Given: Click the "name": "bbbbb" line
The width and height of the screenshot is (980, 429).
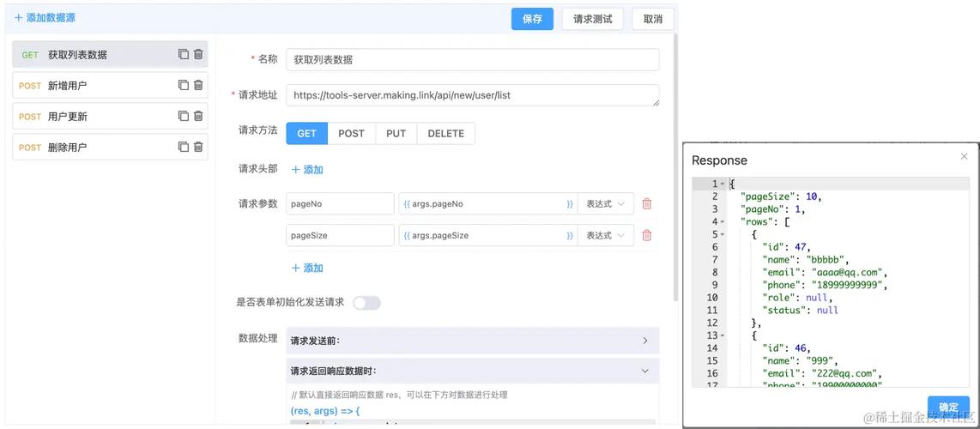Looking at the screenshot, I should (x=805, y=260).
